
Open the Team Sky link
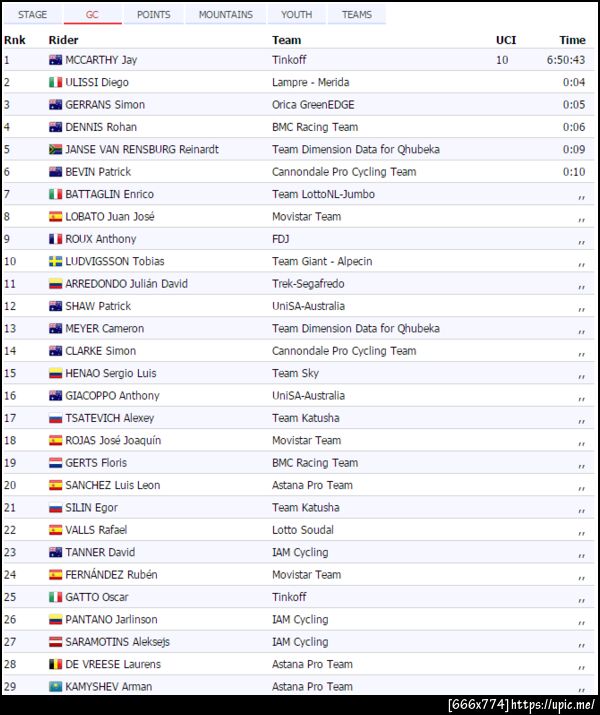click(295, 373)
